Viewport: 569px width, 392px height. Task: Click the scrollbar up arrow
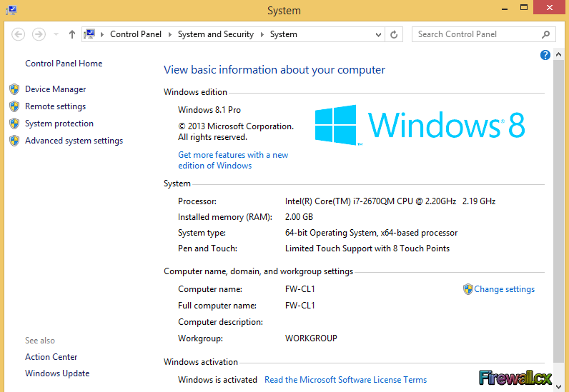click(559, 55)
